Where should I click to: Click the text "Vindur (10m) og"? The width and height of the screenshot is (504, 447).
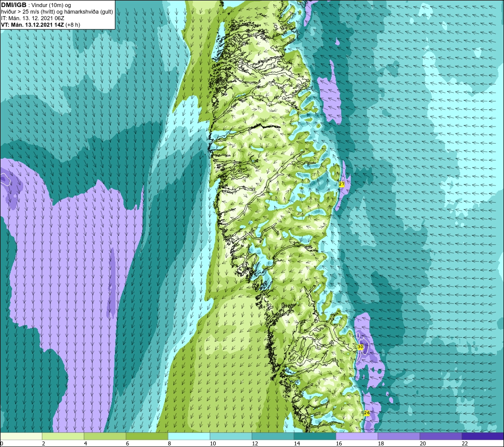(x=51, y=6)
